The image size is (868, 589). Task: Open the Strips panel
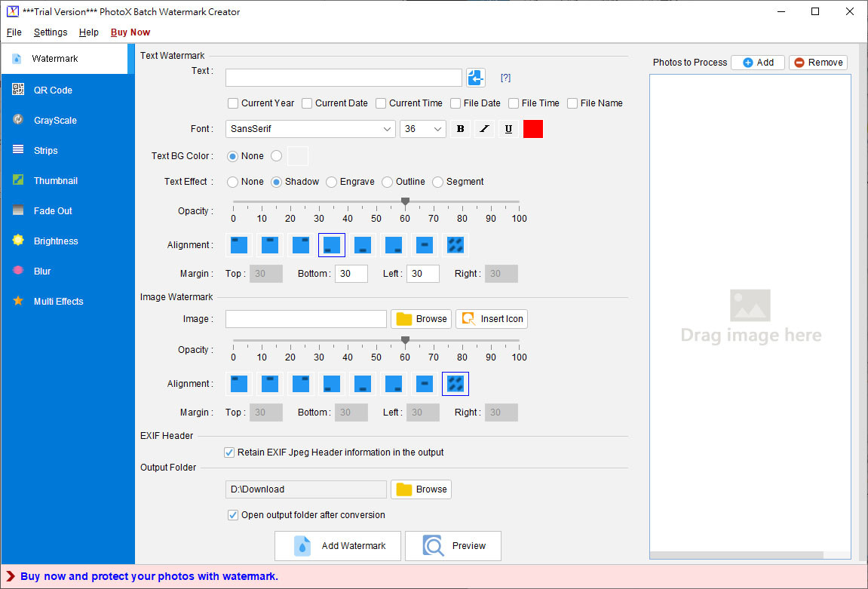click(68, 151)
